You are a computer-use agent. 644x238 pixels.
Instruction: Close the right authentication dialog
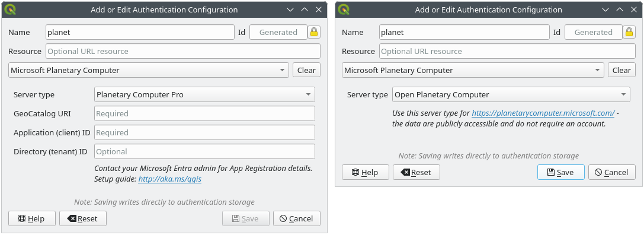point(633,9)
